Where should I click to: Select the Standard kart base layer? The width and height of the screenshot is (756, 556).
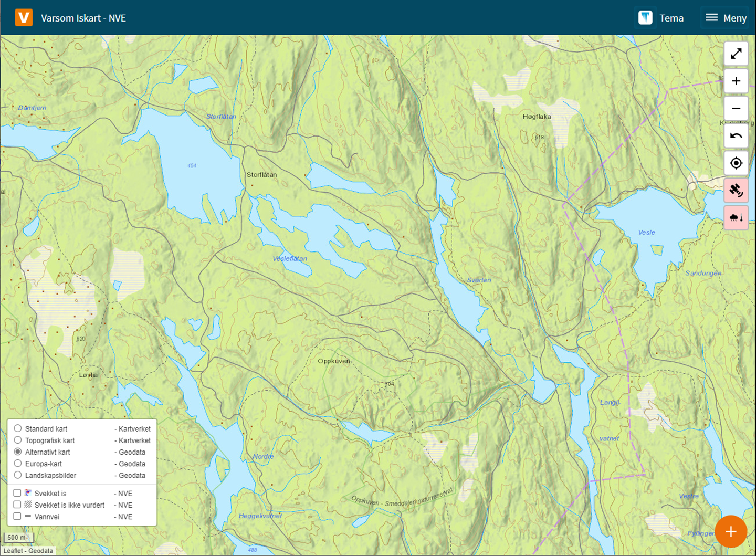18,428
